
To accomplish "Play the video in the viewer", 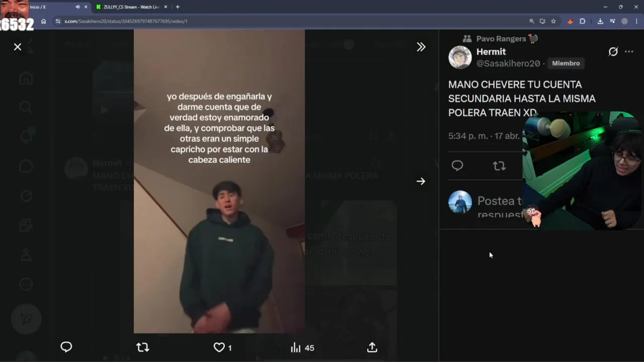I will 219,181.
